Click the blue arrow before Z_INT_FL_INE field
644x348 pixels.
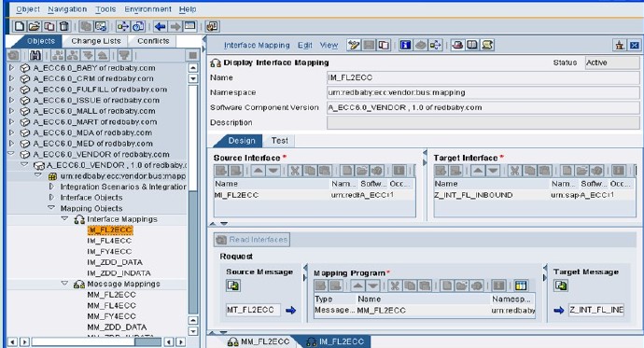click(x=559, y=311)
